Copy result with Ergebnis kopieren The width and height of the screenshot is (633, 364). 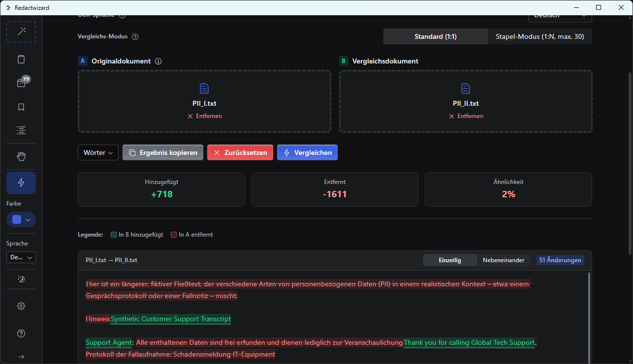tap(163, 152)
